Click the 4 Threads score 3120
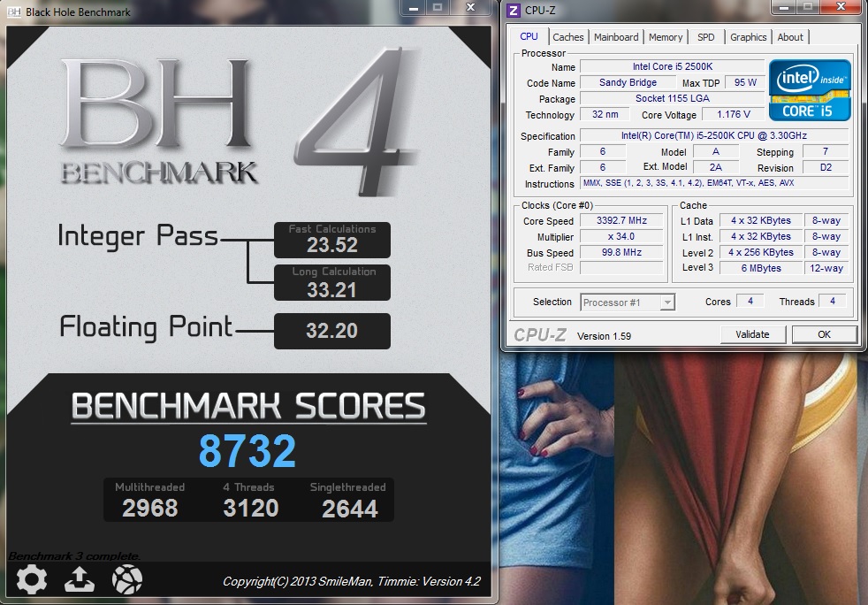868x605 pixels. click(250, 508)
